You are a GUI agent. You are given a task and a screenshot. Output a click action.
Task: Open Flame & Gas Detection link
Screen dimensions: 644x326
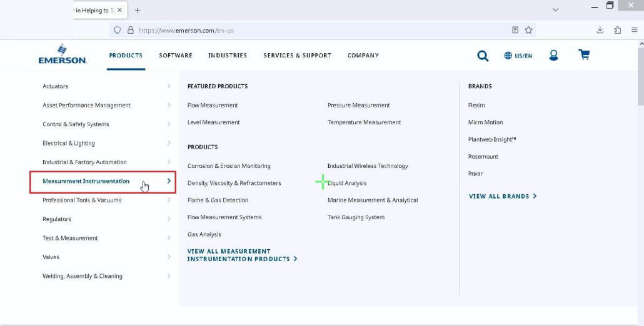(218, 200)
